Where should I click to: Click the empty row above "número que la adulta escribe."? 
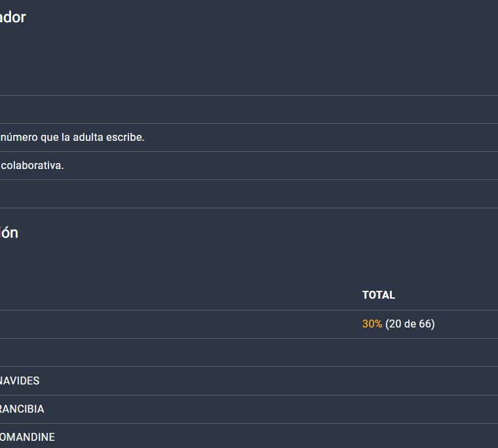point(197,109)
